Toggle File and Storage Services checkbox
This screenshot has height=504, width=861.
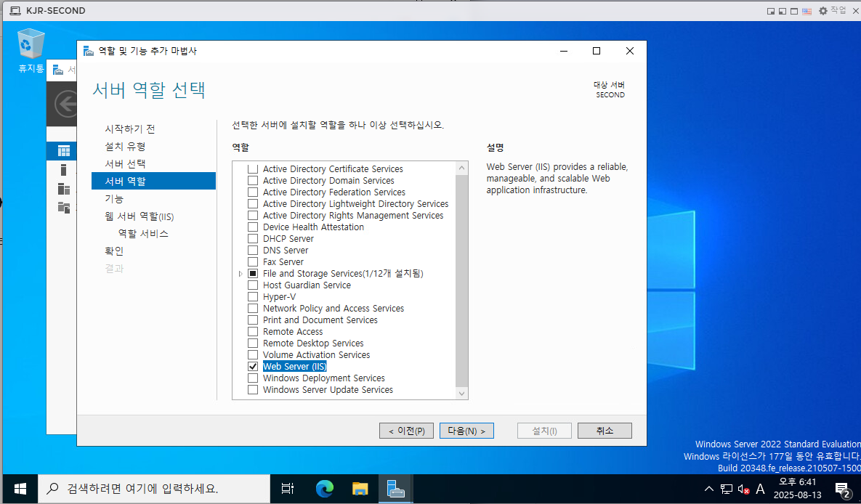click(253, 273)
